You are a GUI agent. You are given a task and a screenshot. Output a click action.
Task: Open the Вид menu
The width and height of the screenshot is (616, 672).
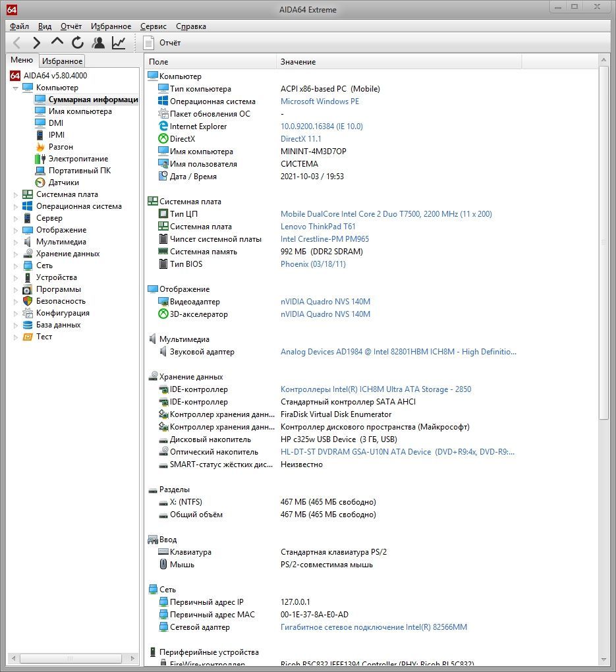(45, 26)
